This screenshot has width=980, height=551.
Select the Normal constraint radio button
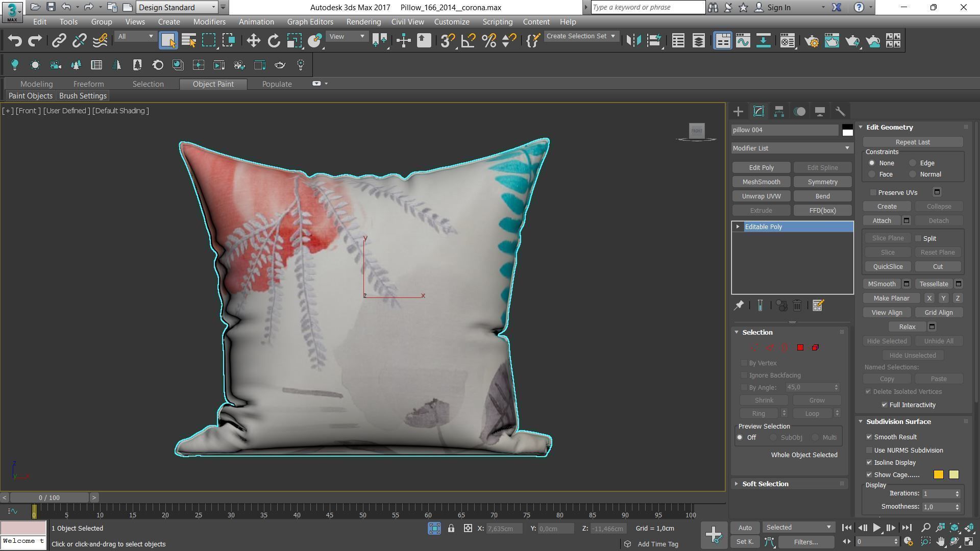(x=913, y=174)
